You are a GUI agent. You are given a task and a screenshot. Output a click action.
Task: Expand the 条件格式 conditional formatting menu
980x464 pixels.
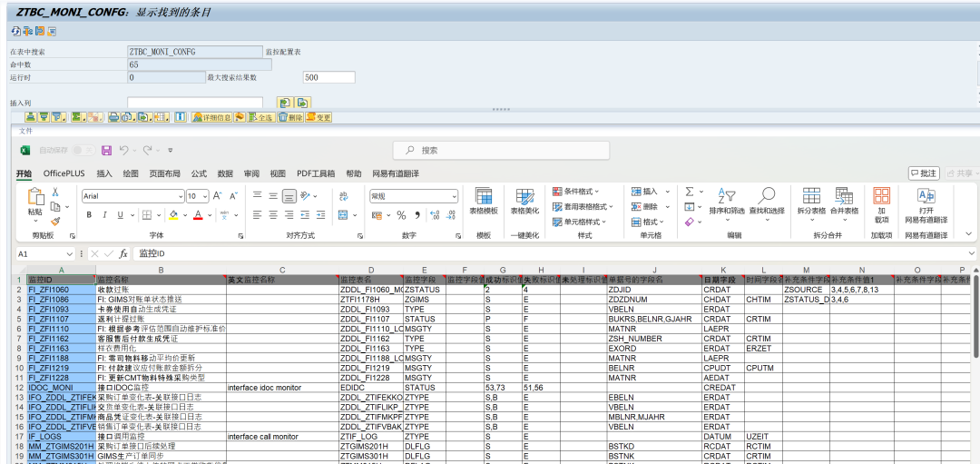coord(576,192)
